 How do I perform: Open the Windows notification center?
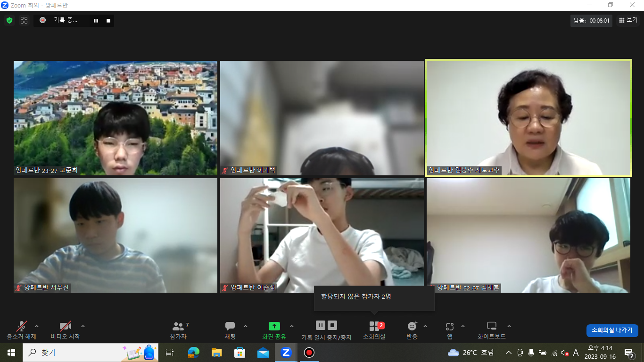[629, 353]
